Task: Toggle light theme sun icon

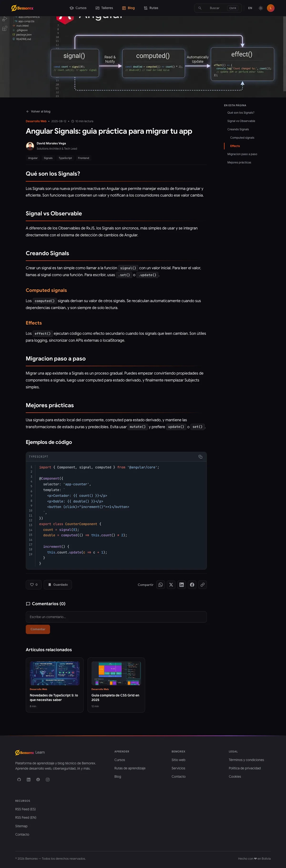Action: (x=260, y=8)
